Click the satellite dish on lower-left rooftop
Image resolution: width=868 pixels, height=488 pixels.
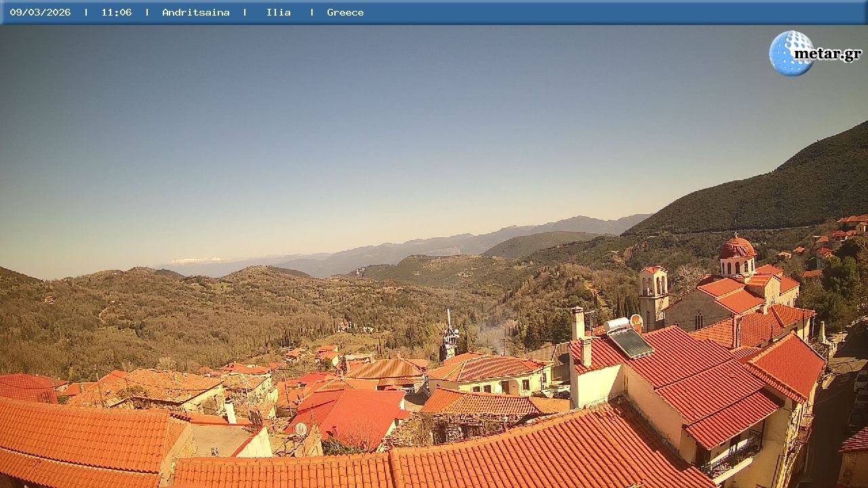tap(300, 429)
